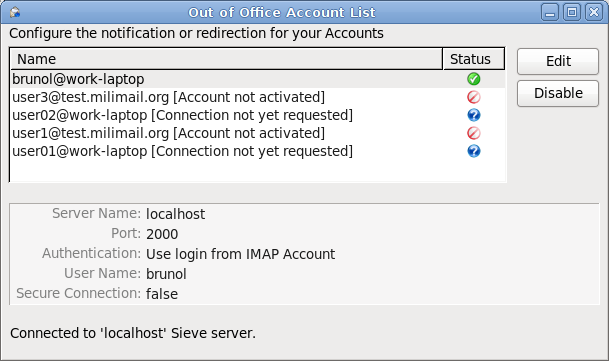Click the green check status icon for brunol@work-laptop
609x361 pixels.
tap(473, 79)
